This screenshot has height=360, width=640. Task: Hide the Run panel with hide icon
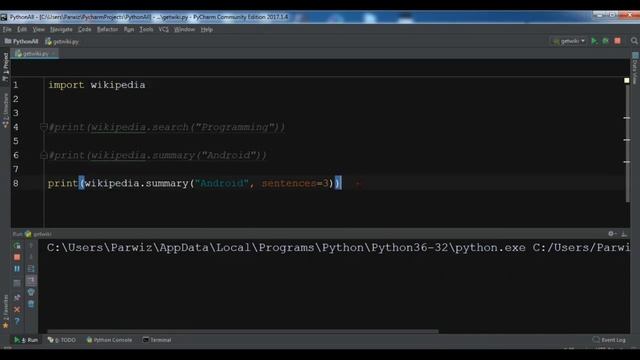[624, 234]
